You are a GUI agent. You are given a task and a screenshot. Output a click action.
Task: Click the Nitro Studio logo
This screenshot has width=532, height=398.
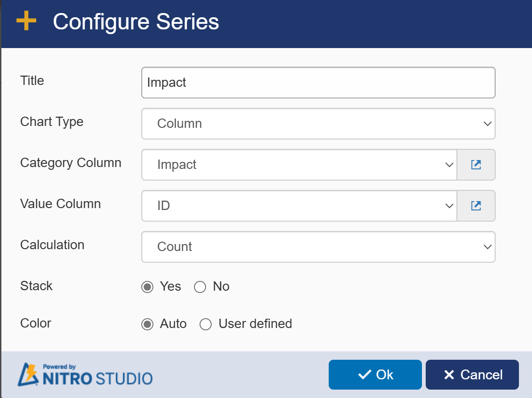point(85,375)
